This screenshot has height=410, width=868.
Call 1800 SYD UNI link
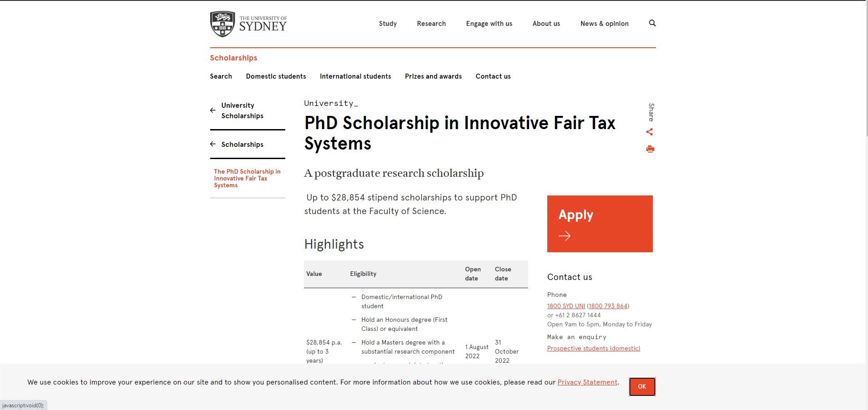pos(566,306)
